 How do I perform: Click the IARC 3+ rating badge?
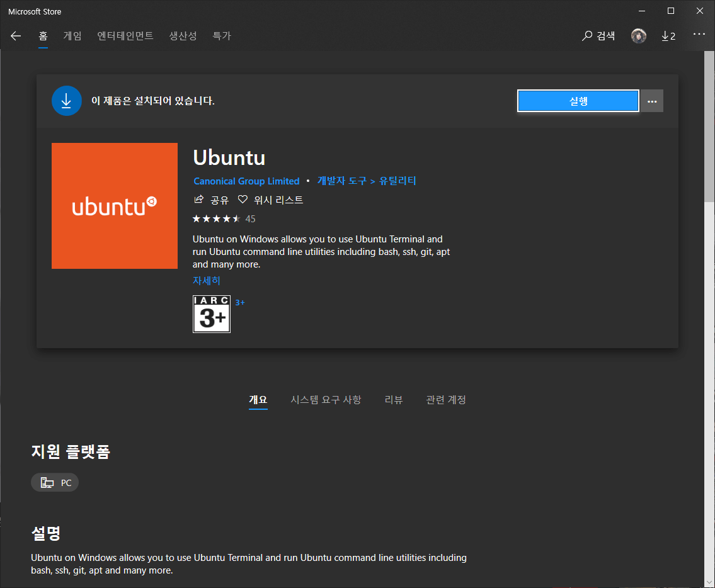tap(212, 314)
